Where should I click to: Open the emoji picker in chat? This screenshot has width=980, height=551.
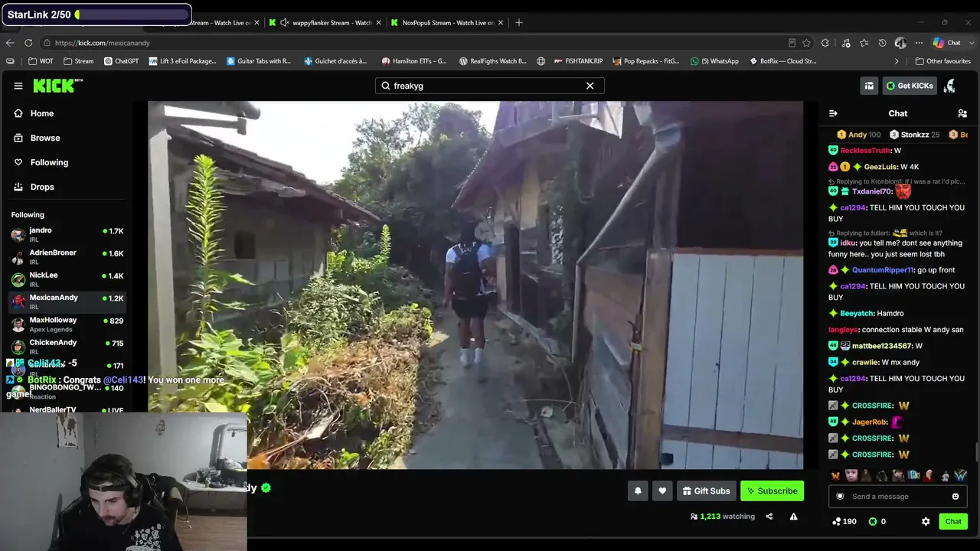[955, 497]
